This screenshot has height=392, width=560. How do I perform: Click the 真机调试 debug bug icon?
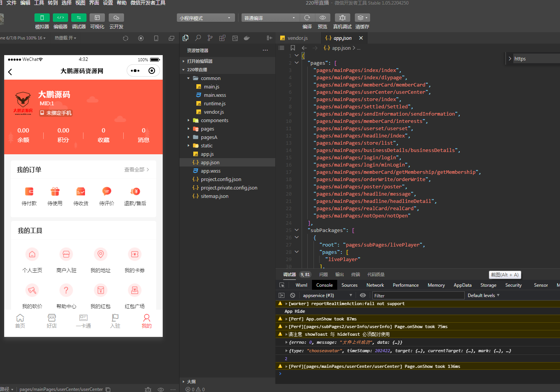(342, 18)
